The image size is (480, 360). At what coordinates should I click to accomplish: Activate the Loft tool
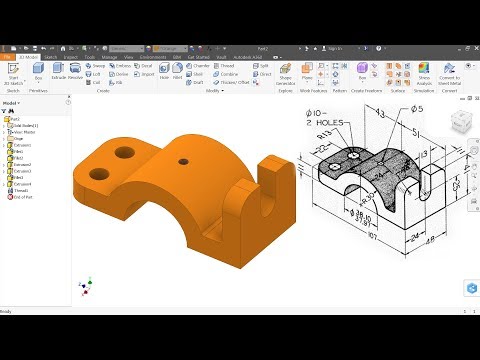93,74
